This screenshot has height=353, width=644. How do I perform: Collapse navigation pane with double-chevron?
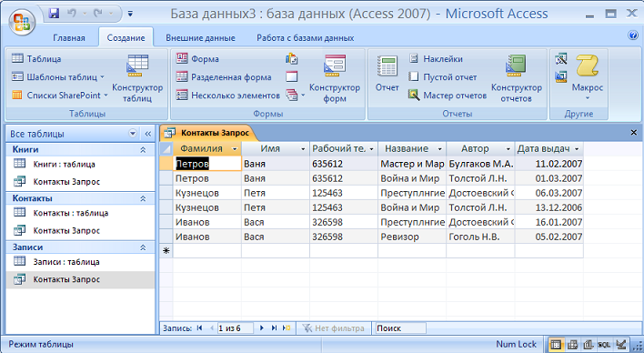(x=148, y=134)
